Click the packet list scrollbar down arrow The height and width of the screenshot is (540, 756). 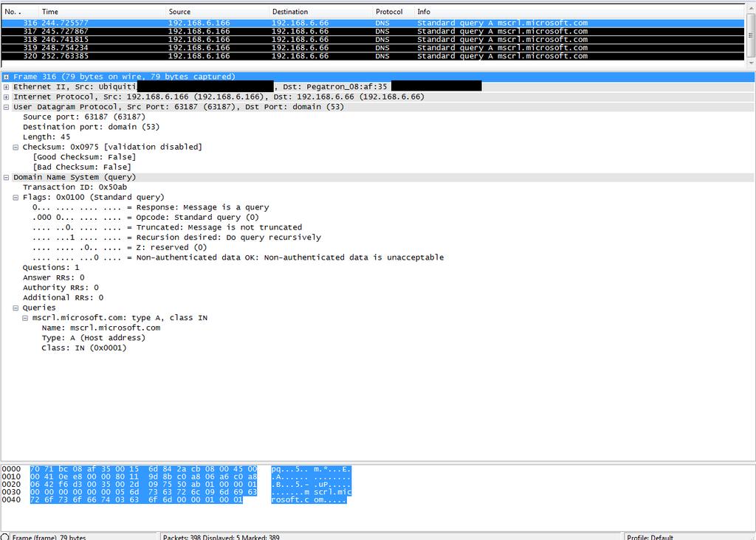pos(751,63)
